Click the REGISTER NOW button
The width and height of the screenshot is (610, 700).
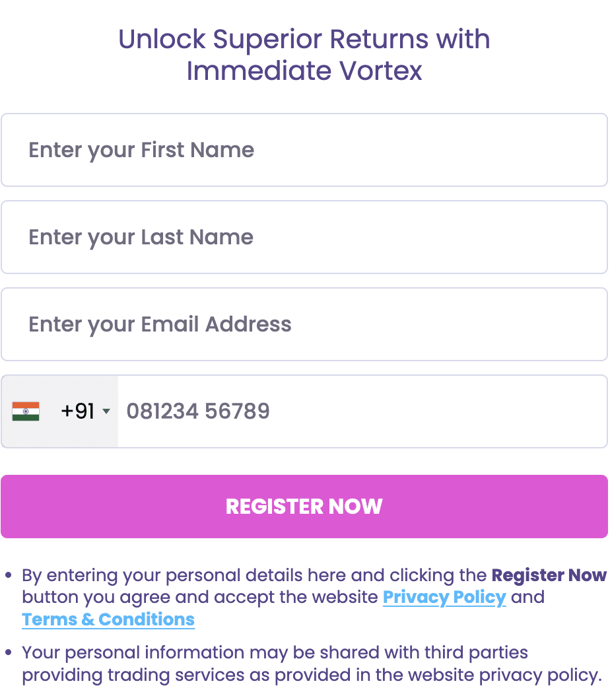(x=304, y=507)
